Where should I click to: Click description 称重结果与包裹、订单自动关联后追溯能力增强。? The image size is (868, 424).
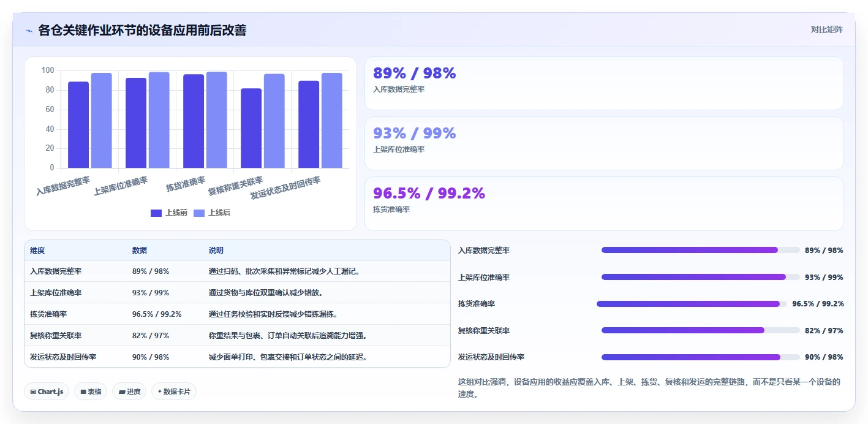[x=288, y=336]
